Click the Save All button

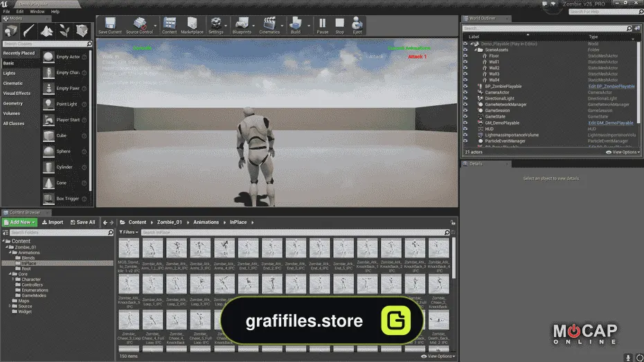pos(82,222)
